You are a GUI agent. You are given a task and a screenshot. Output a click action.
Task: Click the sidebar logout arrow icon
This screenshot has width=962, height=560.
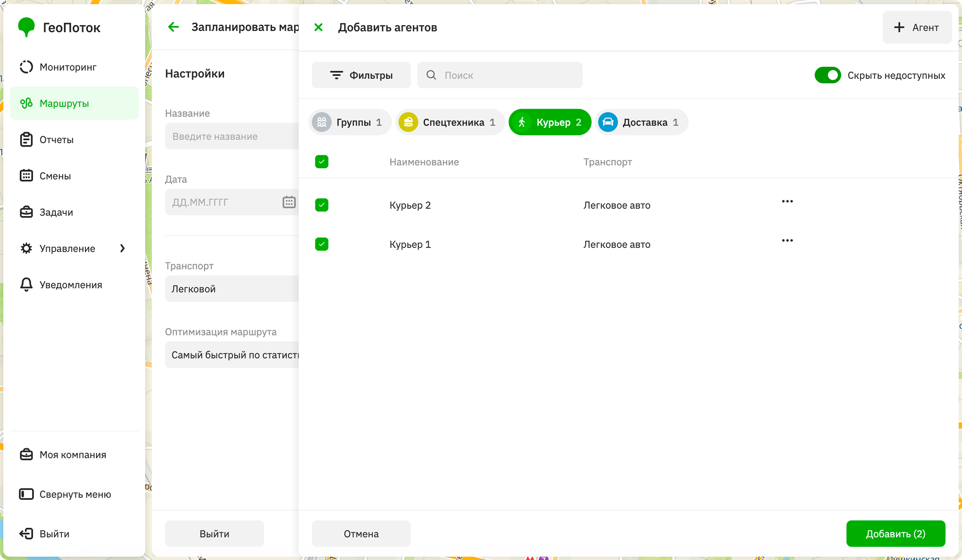coord(26,534)
